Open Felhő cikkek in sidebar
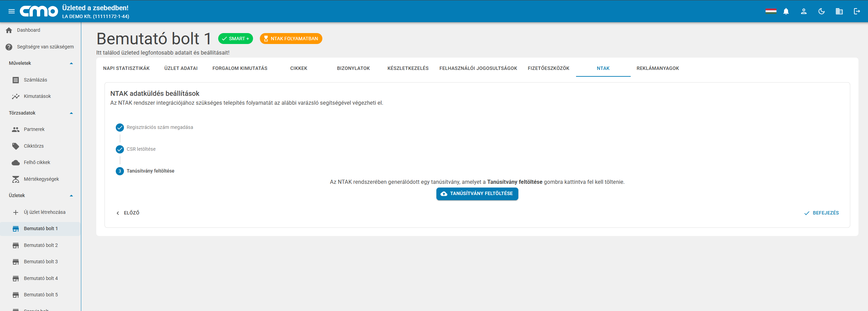This screenshot has width=868, height=311. [40, 163]
